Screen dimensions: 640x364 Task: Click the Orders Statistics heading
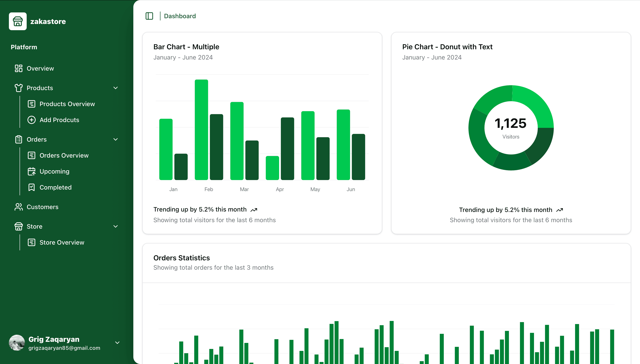coord(182,257)
